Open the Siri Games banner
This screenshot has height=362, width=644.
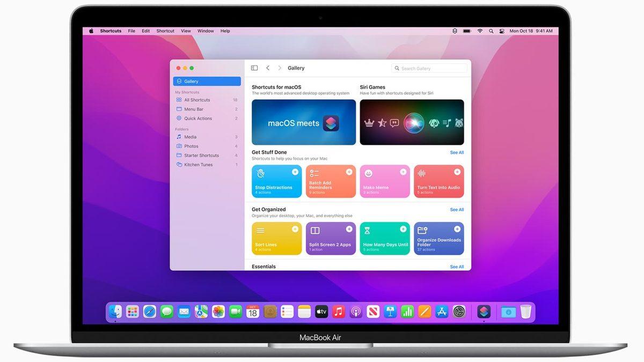412,122
